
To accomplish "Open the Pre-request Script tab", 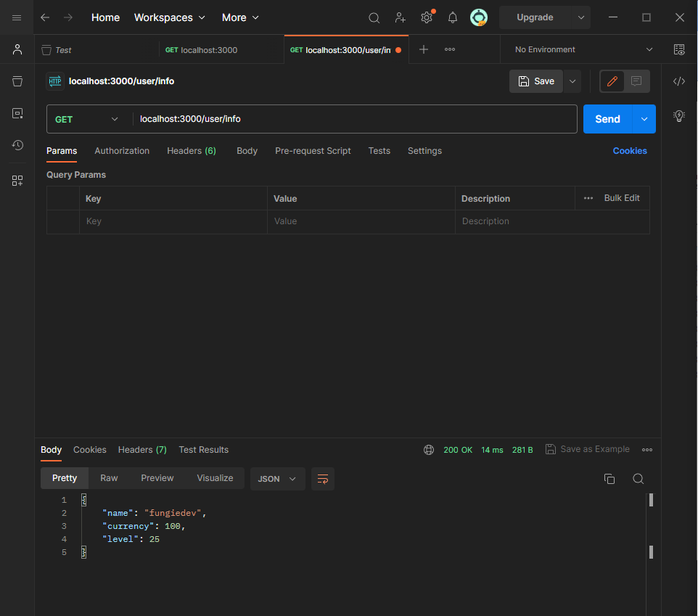I will [313, 151].
